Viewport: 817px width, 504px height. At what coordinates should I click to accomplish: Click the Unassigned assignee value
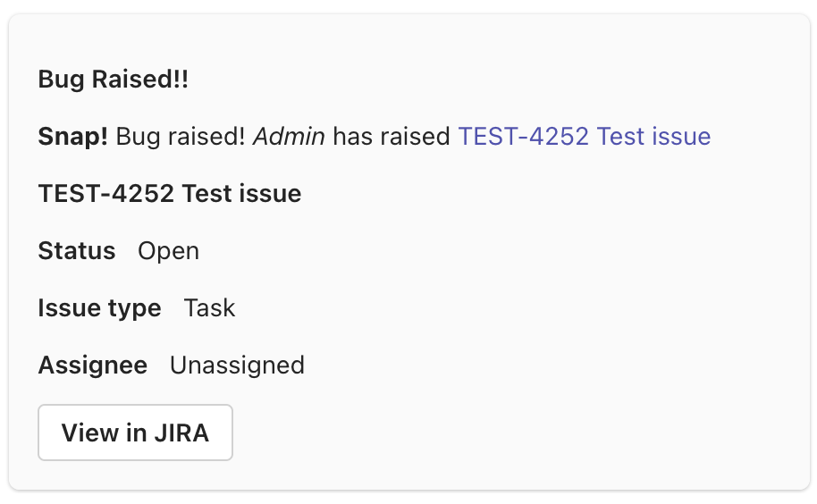237,365
